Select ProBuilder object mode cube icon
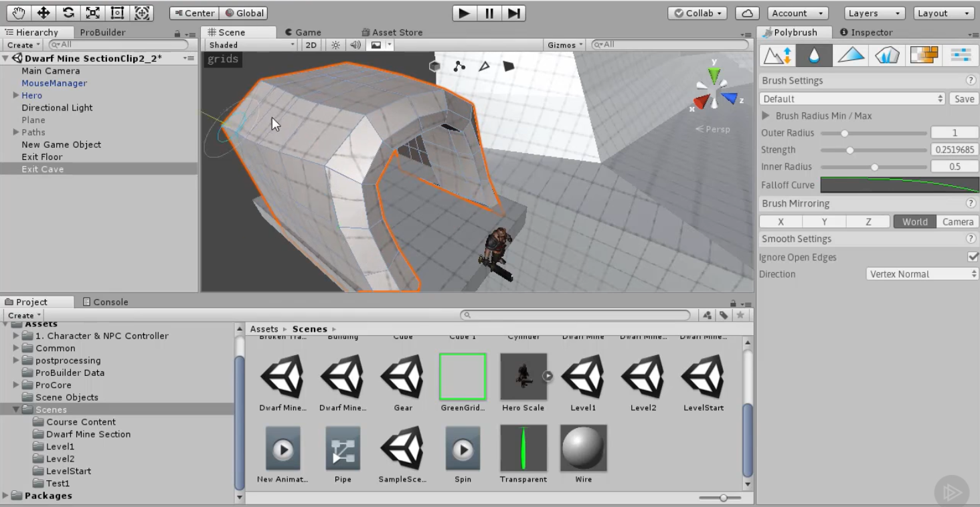 pos(435,66)
